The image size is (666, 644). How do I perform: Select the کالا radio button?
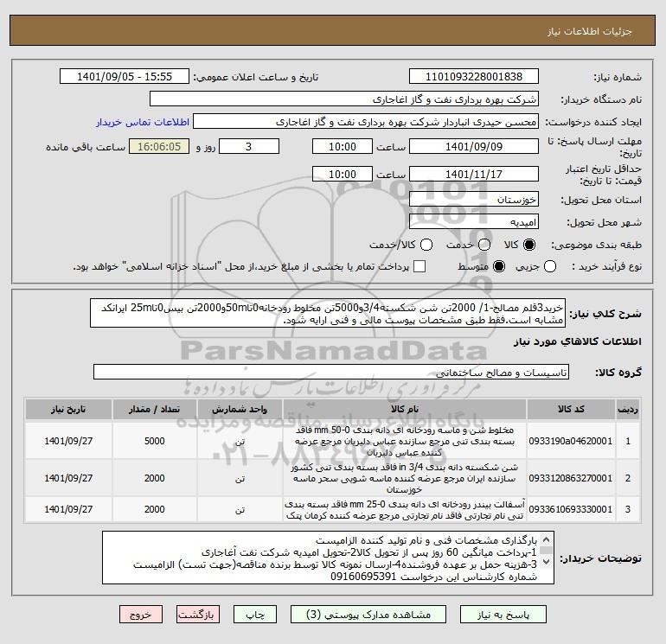[529, 245]
